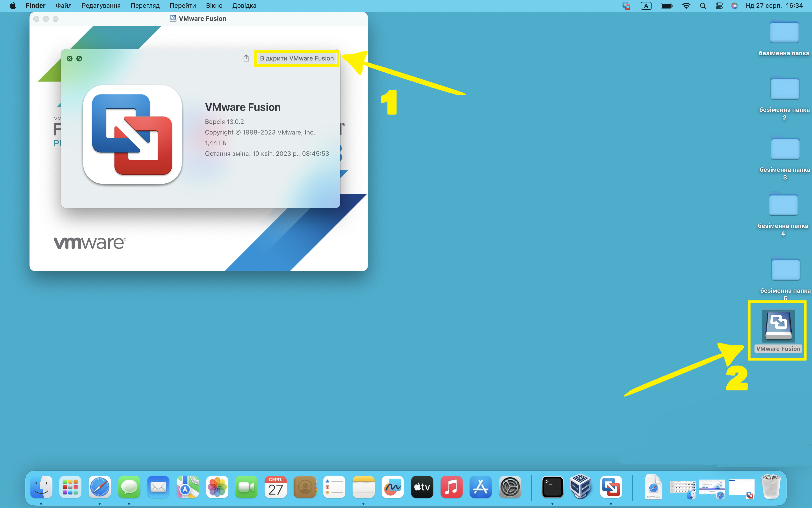Click the VMware Fusion heading in preview
Screen dimensions: 812x508
pyautogui.click(x=243, y=107)
